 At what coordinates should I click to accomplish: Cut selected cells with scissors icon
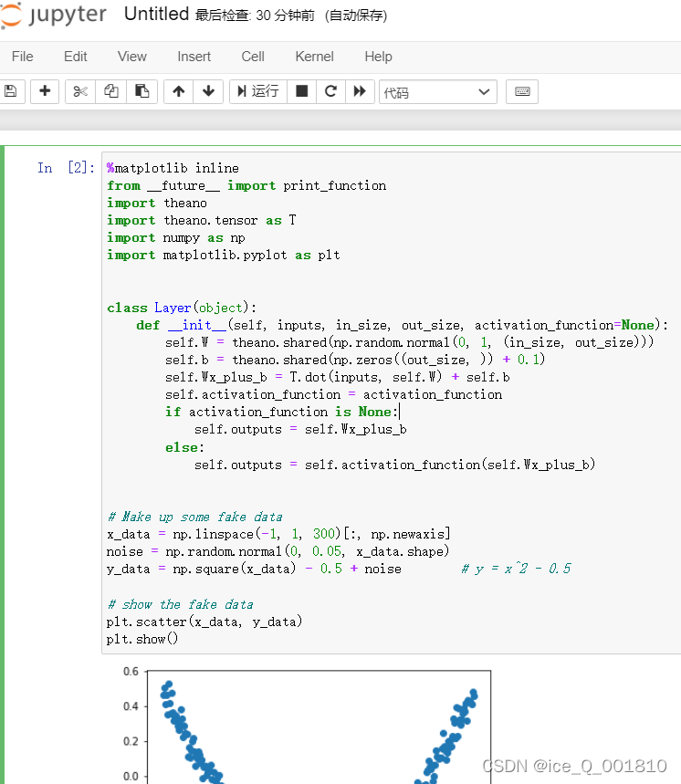(80, 91)
